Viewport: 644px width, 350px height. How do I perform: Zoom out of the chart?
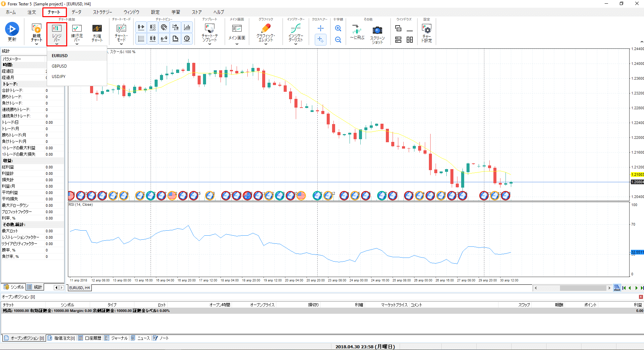click(x=338, y=40)
